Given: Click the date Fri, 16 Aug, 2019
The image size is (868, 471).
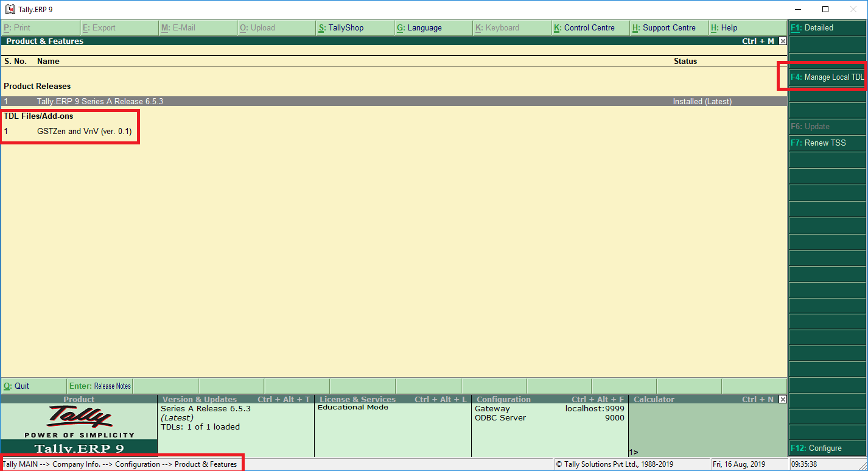Looking at the screenshot, I should [740, 464].
